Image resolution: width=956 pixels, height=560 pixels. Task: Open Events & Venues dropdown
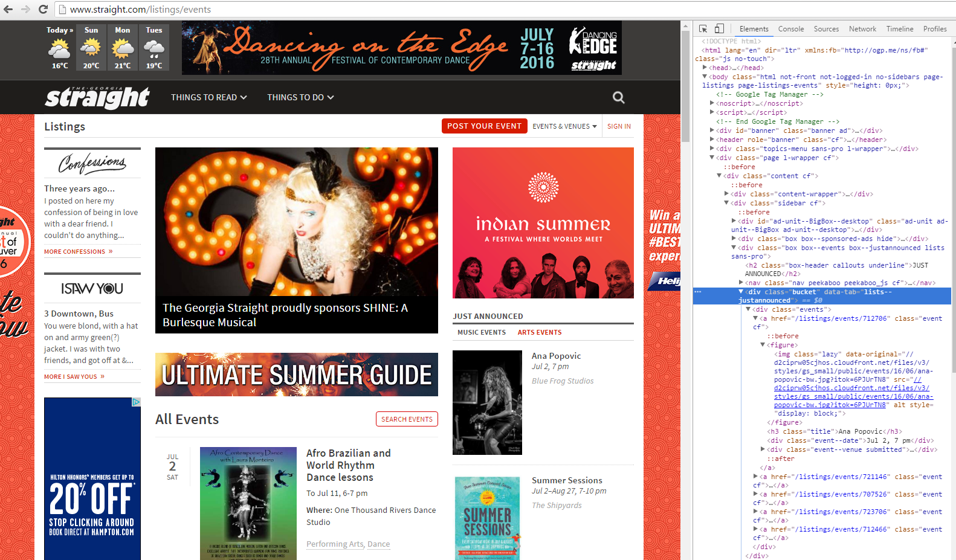pyautogui.click(x=564, y=126)
